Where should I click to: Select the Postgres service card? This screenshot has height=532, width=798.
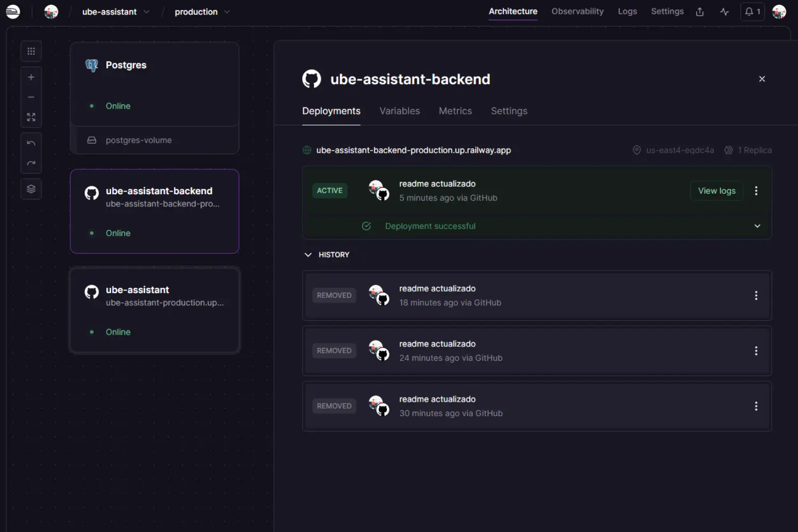click(x=154, y=85)
